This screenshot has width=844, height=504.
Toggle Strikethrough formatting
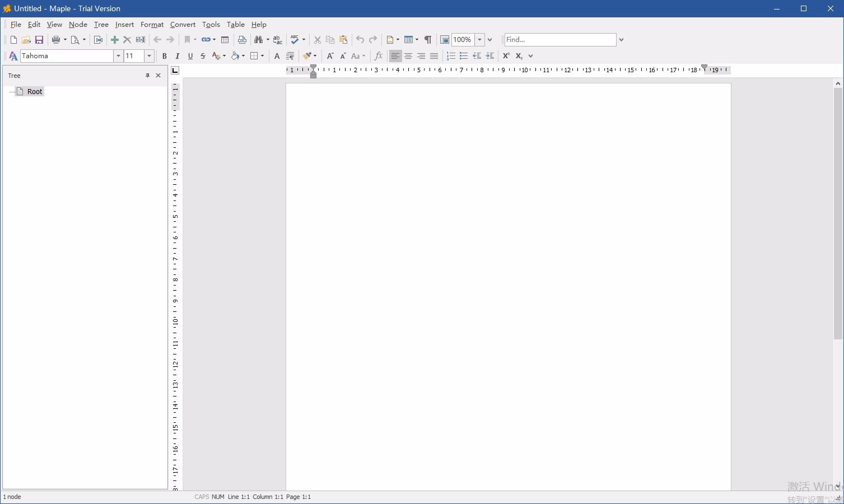[x=203, y=56]
